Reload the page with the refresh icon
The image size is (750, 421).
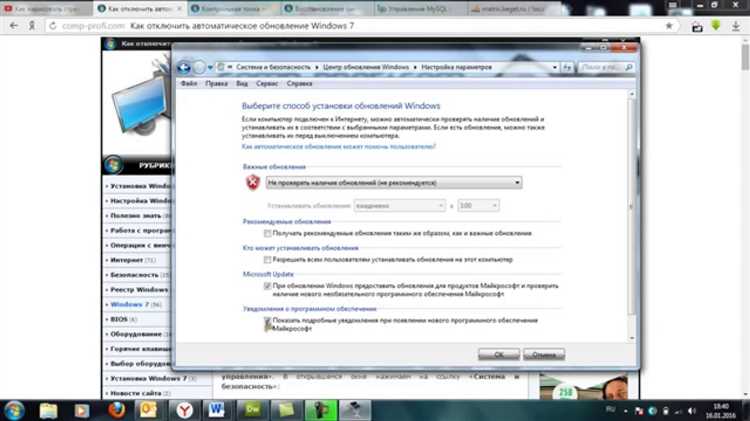click(53, 26)
